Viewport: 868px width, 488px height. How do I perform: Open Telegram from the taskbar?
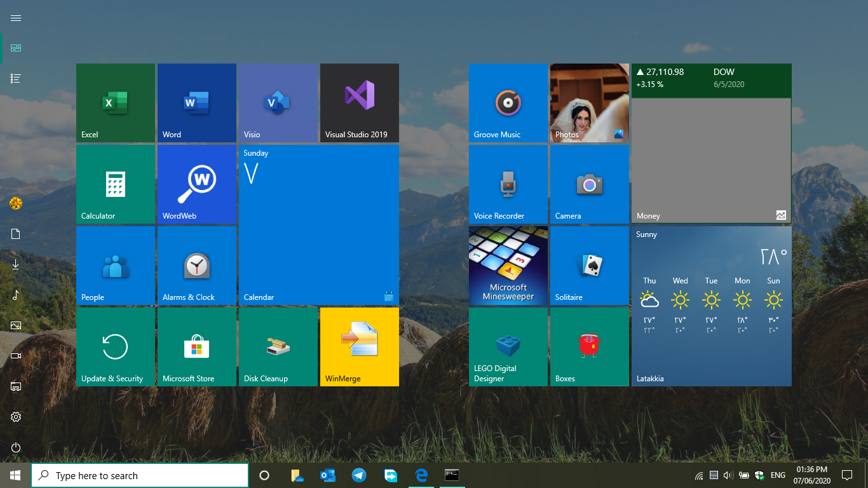359,475
